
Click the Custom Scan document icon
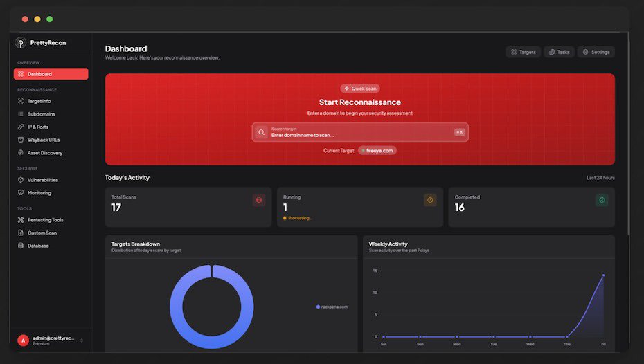[x=21, y=233]
